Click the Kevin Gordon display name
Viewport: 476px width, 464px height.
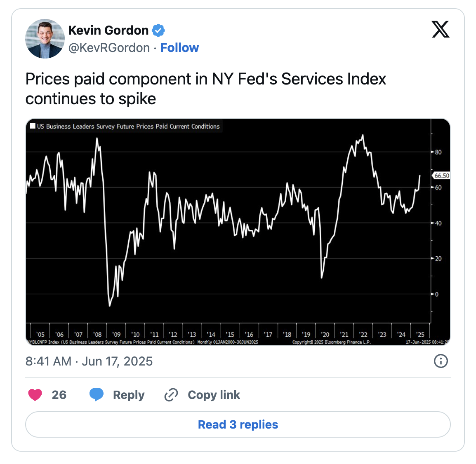click(x=108, y=30)
